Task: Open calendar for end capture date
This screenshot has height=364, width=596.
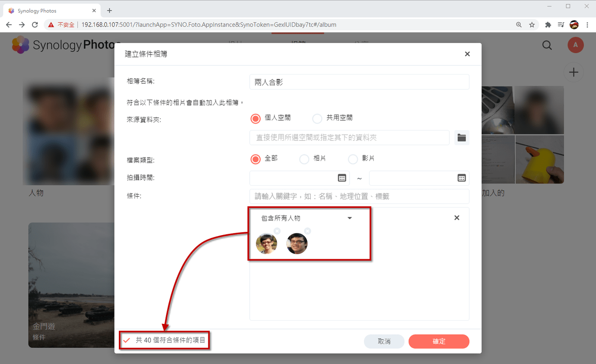Action: tap(461, 178)
